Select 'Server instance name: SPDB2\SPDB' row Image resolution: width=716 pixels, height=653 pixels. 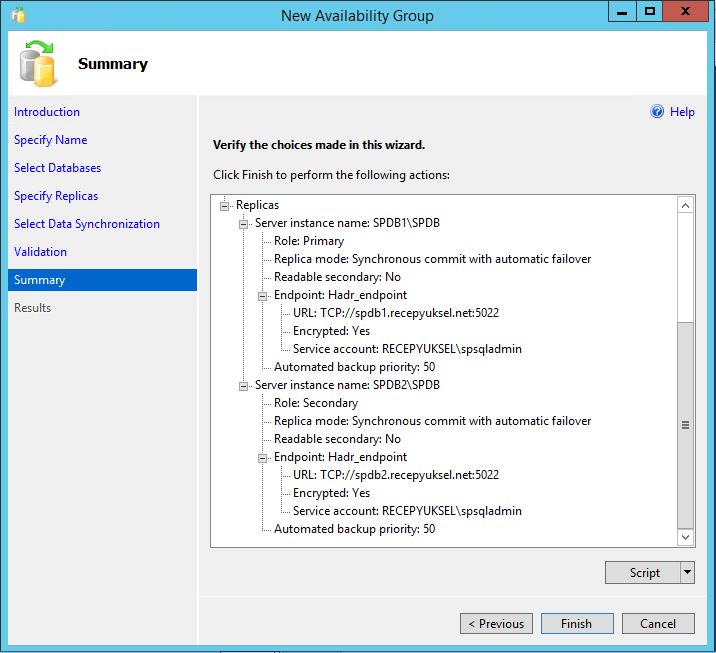[347, 385]
